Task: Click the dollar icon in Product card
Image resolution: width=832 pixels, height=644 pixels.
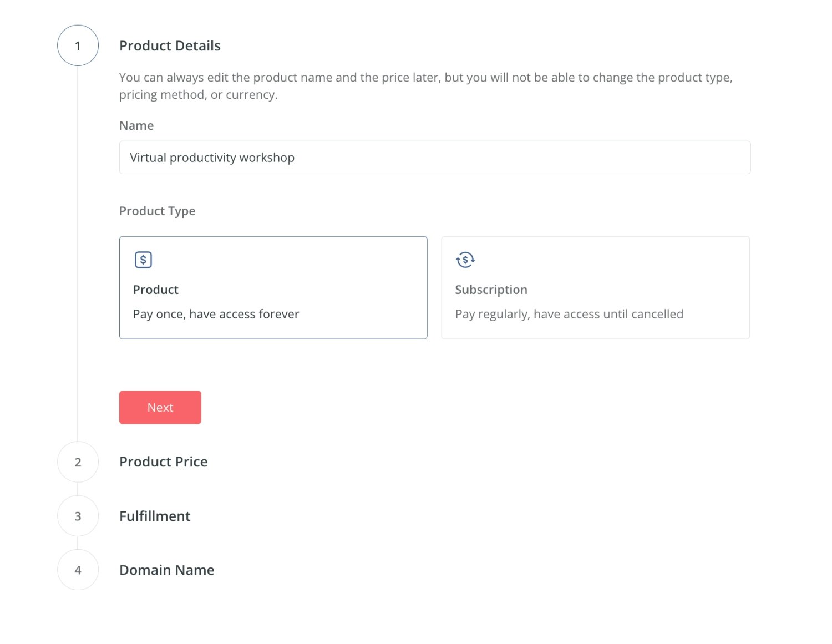Action: [x=143, y=260]
